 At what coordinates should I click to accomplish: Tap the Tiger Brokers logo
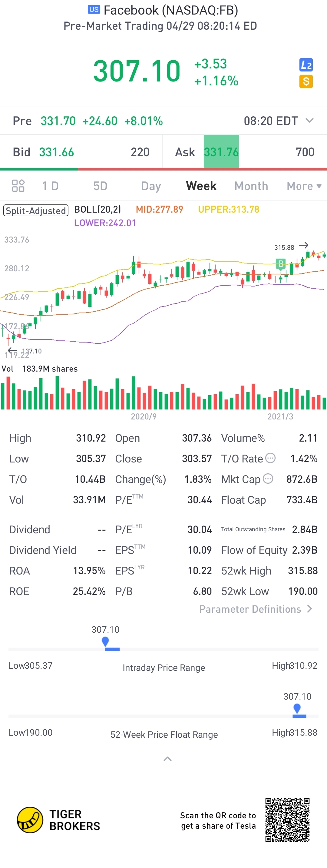[30, 820]
